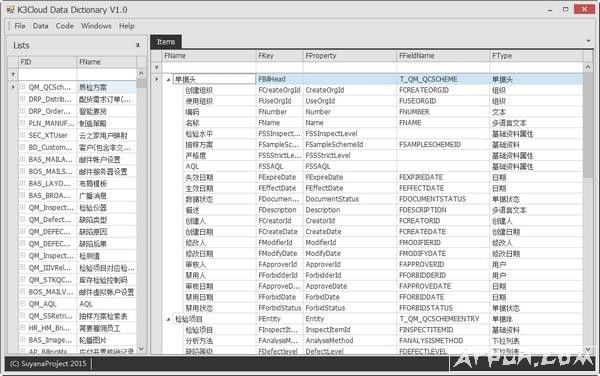Click Items grid scrollbar up arrow
Screen dimensions: 600x376
588,67
